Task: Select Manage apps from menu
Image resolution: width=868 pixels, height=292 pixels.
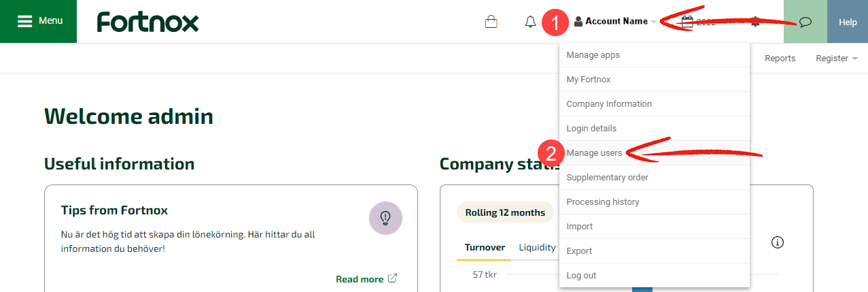Action: pyautogui.click(x=655, y=55)
